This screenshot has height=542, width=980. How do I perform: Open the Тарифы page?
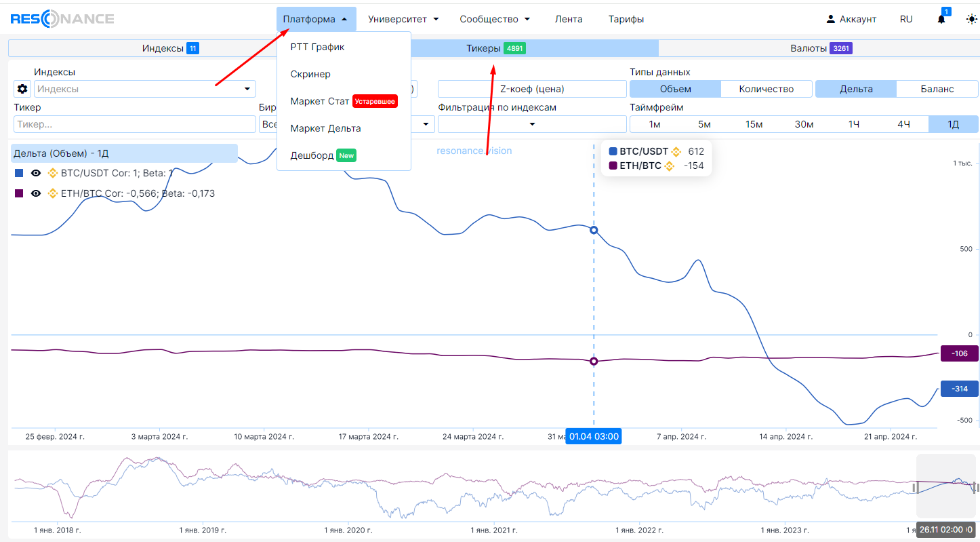click(x=626, y=19)
